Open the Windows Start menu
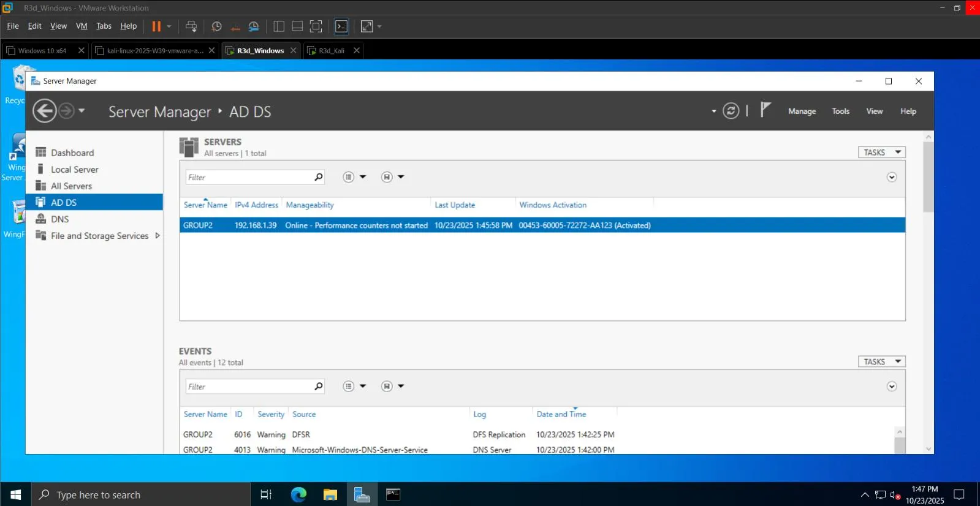Viewport: 980px width, 506px height. pos(16,494)
